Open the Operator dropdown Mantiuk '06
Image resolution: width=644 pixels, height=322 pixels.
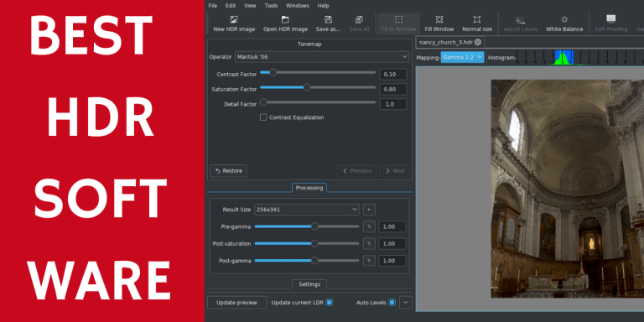pyautogui.click(x=322, y=57)
